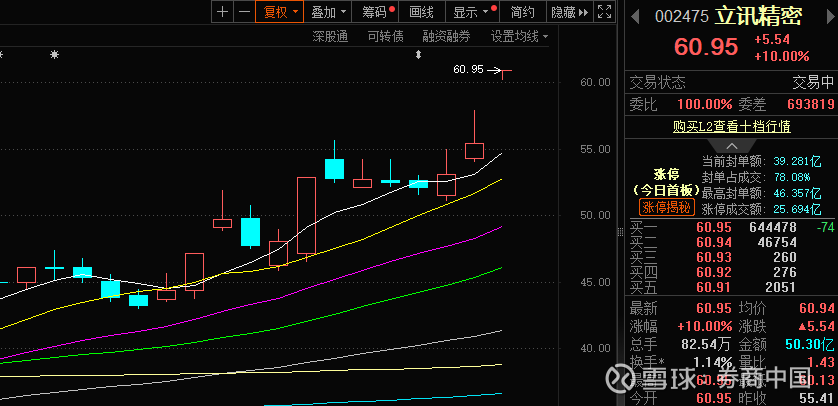This screenshot has width=838, height=406.
Task: Open the 融资融券 tab
Action: (446, 37)
